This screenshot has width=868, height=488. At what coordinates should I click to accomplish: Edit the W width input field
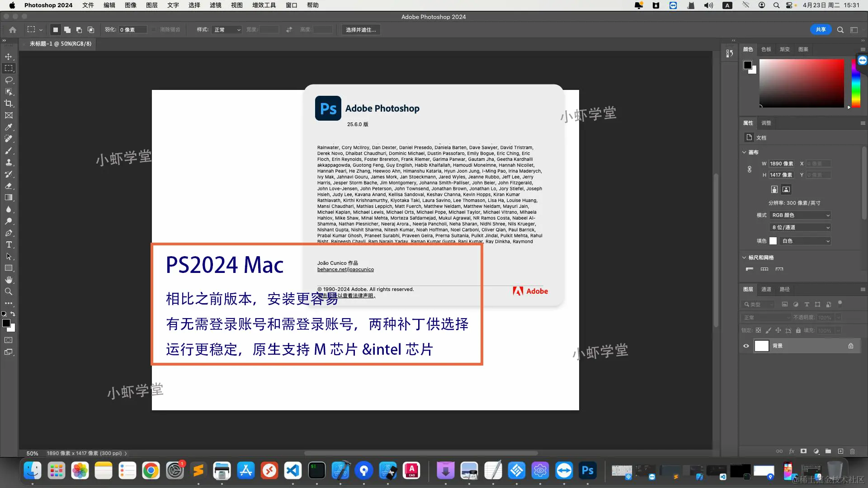(x=781, y=164)
